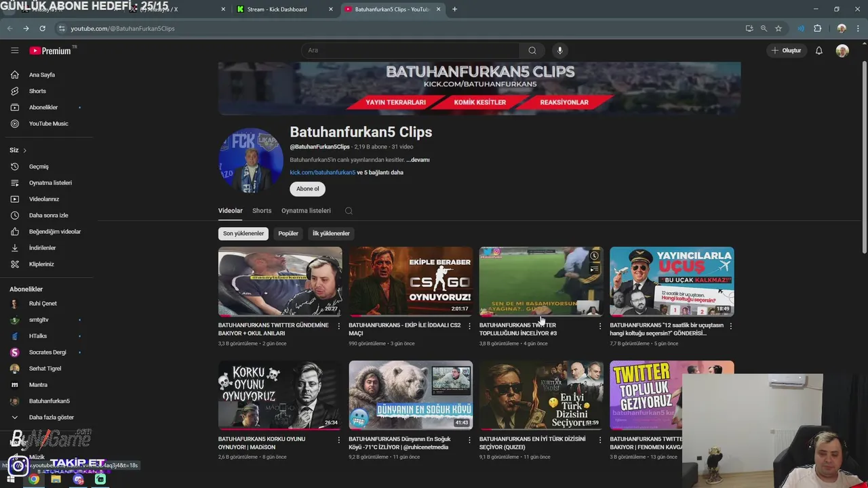
Task: Select Son yüklenenler filter chip
Action: coord(243,233)
